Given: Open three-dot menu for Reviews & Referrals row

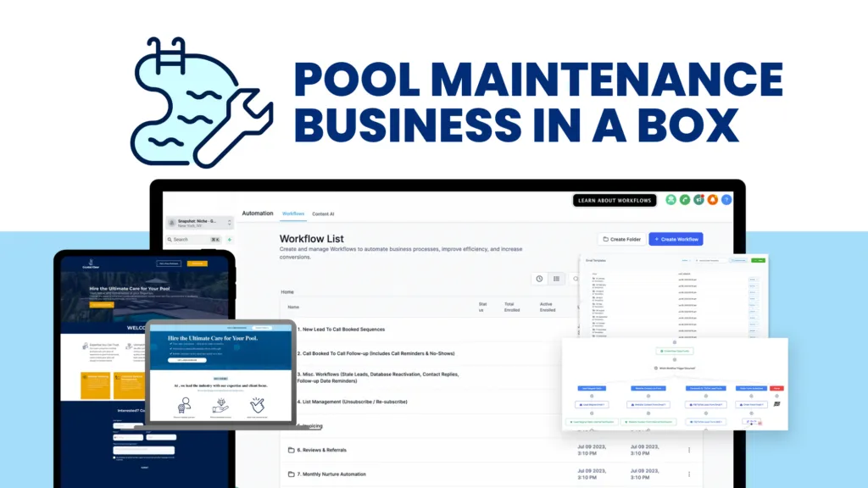Looking at the screenshot, I should pos(689,451).
